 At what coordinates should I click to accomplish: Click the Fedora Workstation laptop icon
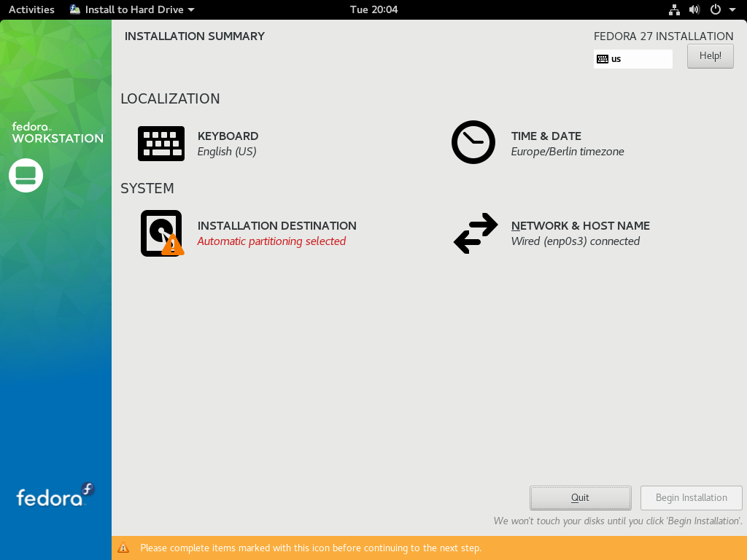tap(26, 175)
